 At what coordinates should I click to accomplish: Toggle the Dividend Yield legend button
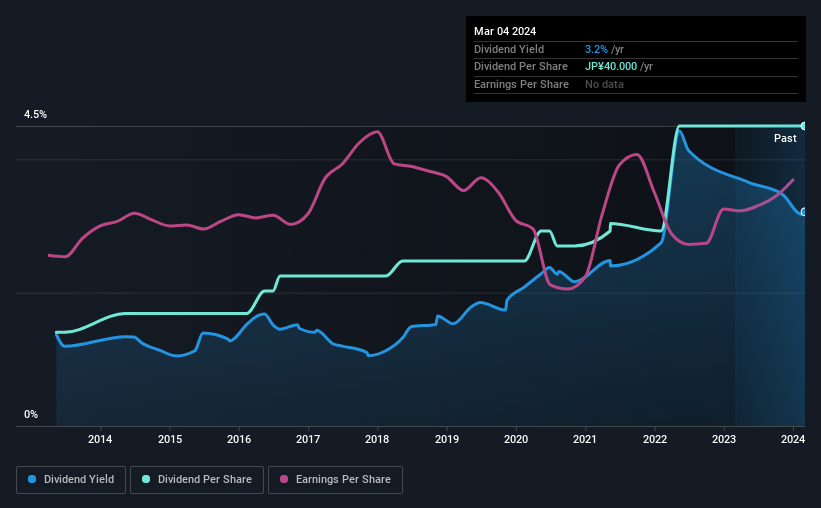[x=71, y=480]
